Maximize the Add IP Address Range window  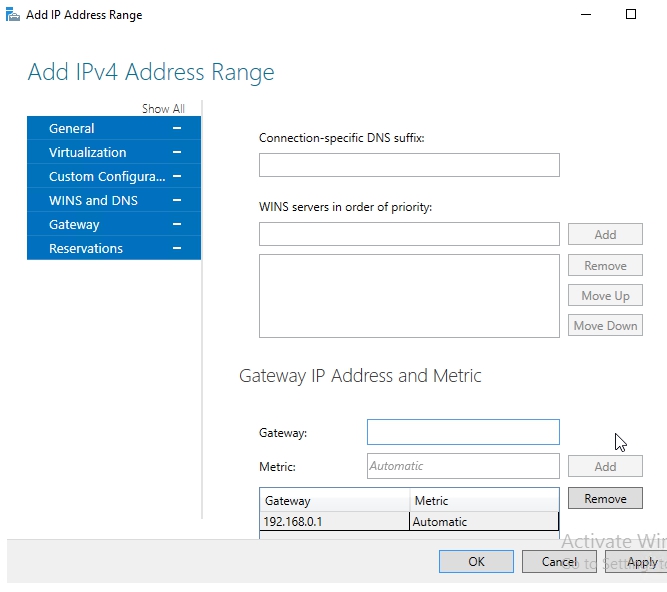[630, 15]
